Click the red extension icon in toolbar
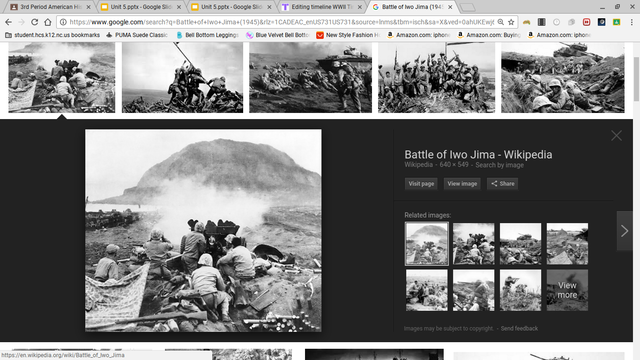The image size is (640, 360). pos(587,22)
